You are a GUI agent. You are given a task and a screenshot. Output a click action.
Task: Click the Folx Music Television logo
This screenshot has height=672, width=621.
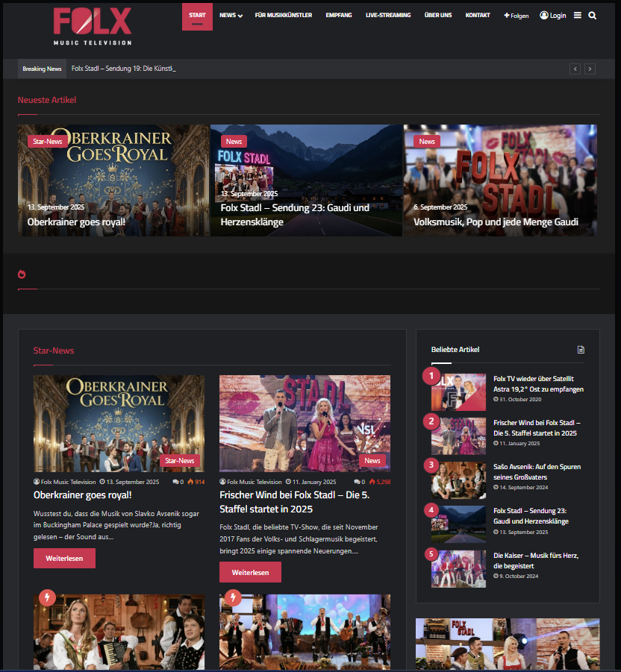[93, 27]
